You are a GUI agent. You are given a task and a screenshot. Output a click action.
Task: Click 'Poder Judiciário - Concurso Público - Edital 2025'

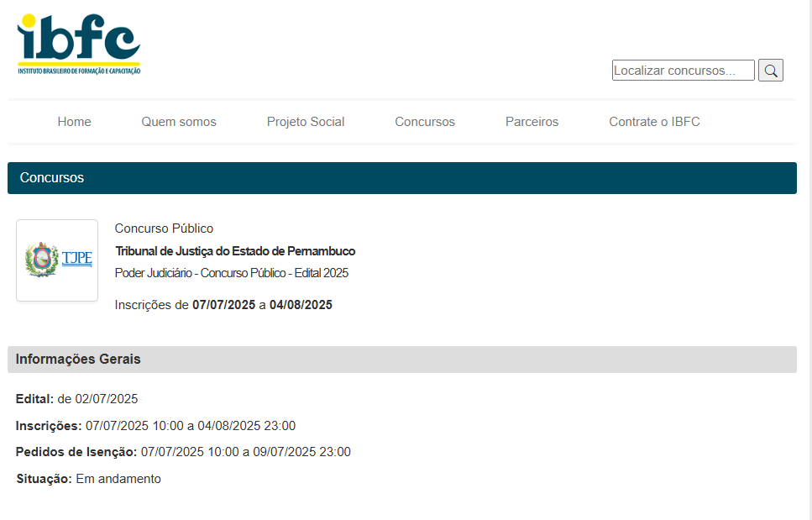point(231,273)
